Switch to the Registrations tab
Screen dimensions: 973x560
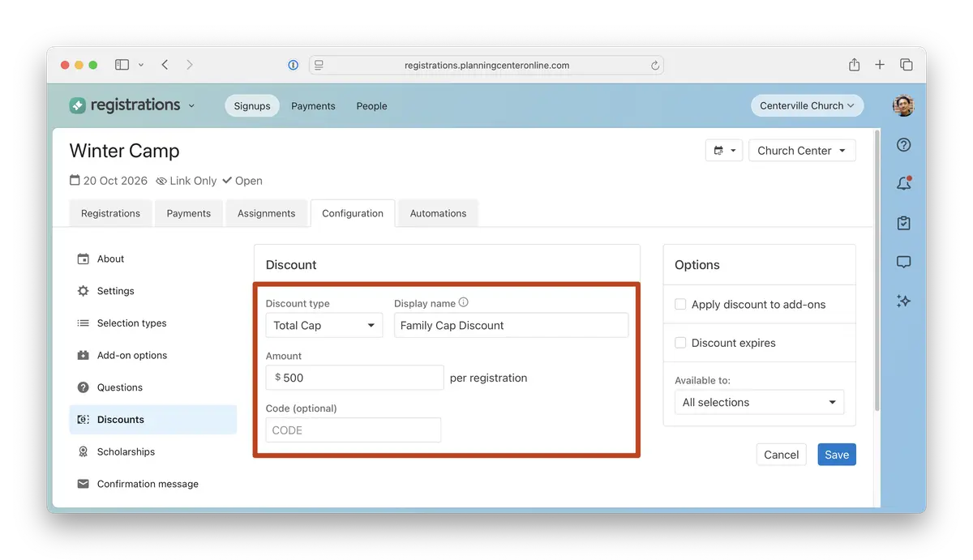coord(110,213)
